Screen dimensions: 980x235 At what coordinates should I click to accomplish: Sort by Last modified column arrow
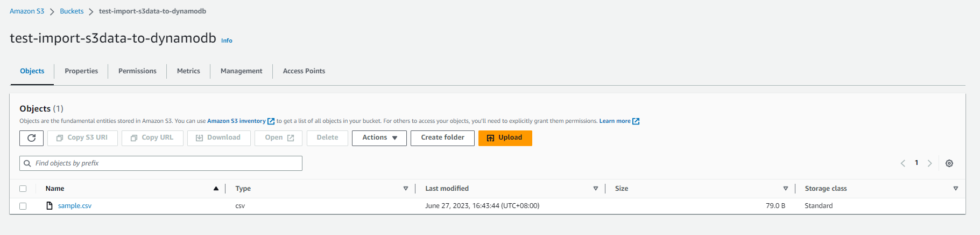click(x=596, y=189)
